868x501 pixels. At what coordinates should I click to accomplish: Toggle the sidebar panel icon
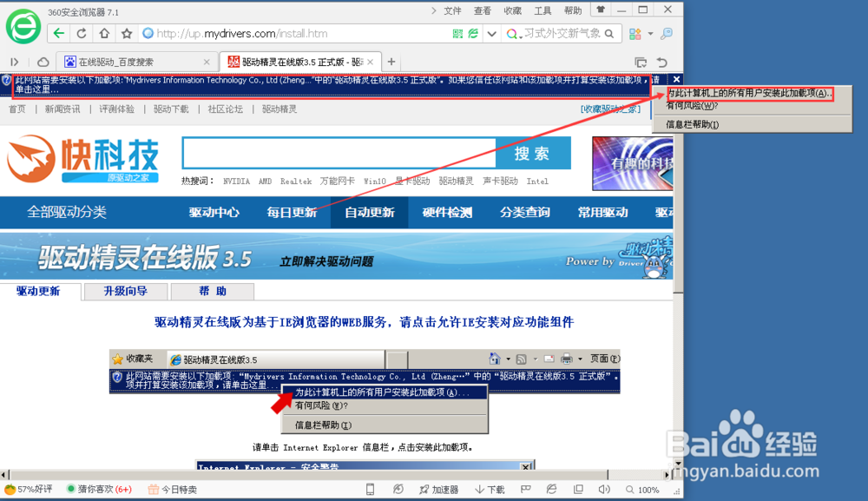pos(15,62)
